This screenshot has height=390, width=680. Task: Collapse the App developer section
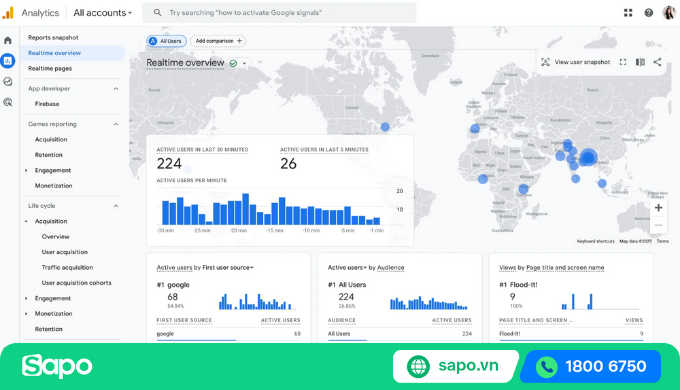pyautogui.click(x=116, y=88)
